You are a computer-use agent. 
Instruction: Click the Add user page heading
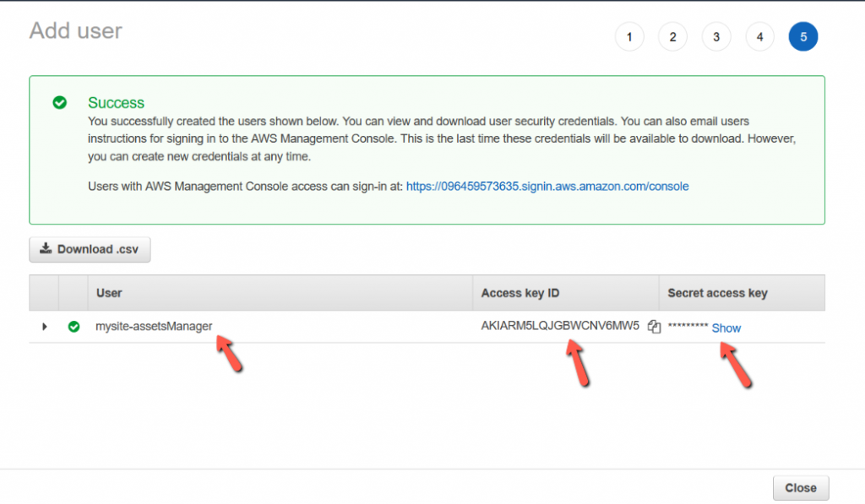click(75, 31)
